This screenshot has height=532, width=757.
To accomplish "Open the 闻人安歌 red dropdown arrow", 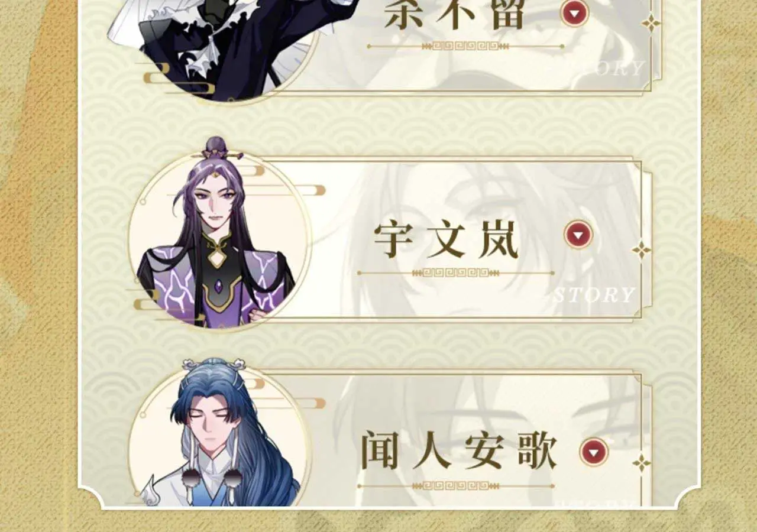I will [594, 452].
